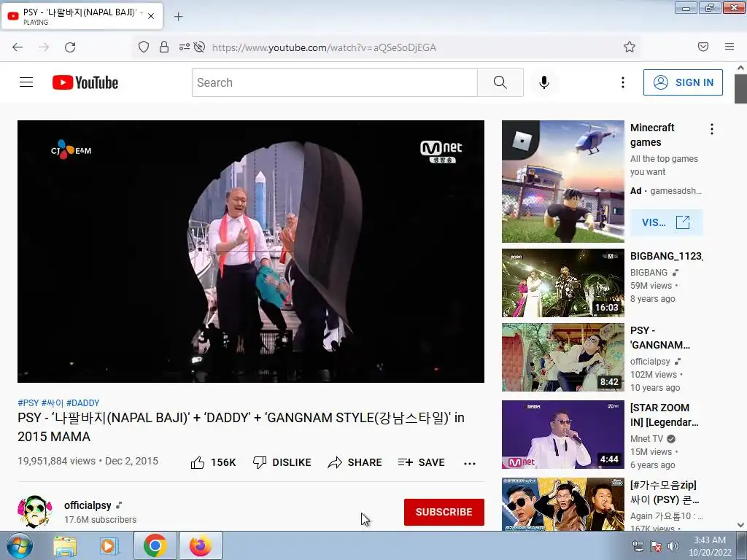Screen dimensions: 747x560
Task: Open BIGBANG channel name in sidebar
Action: [649, 273]
